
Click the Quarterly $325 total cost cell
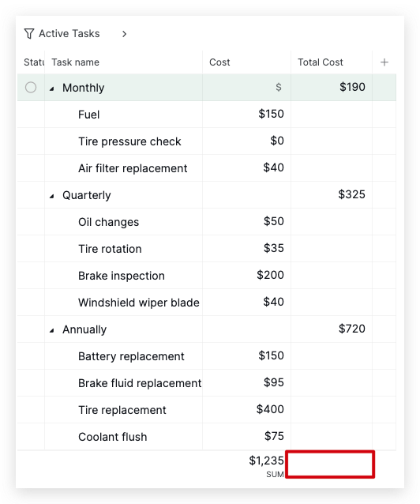[x=332, y=195]
